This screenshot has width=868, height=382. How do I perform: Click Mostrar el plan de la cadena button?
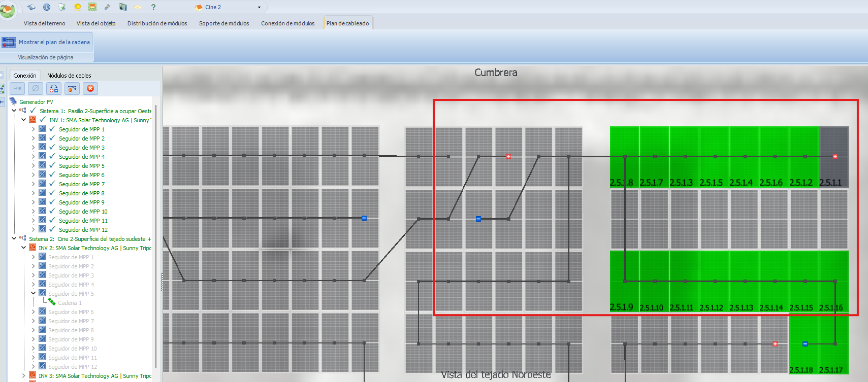[x=46, y=42]
